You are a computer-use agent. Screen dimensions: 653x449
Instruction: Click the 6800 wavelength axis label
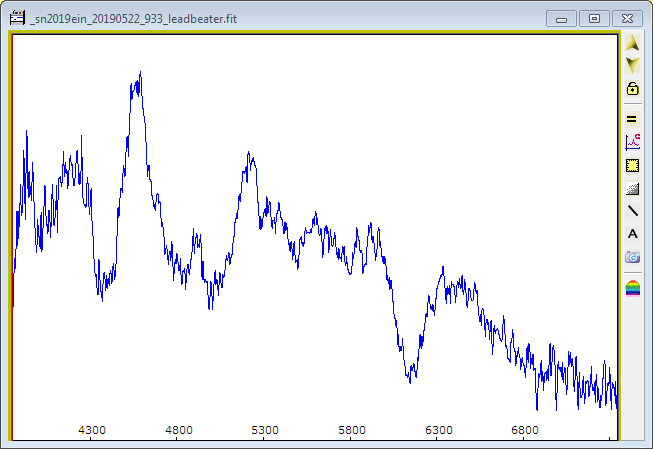pyautogui.click(x=525, y=430)
